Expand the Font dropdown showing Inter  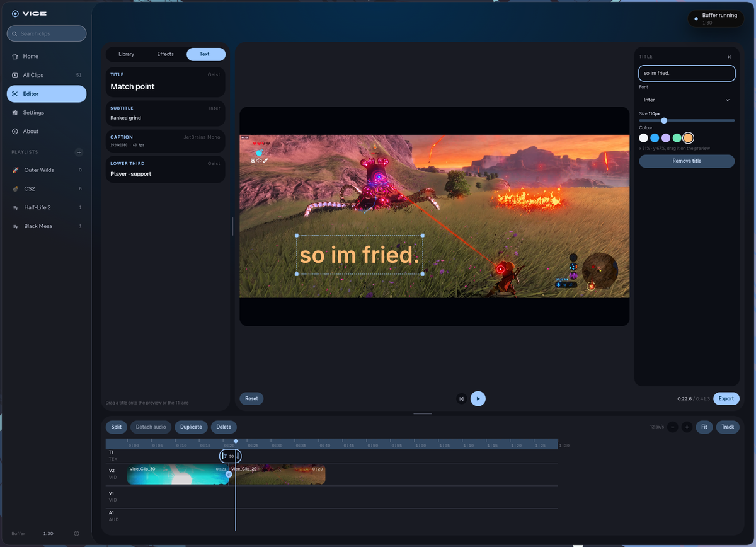coord(687,100)
